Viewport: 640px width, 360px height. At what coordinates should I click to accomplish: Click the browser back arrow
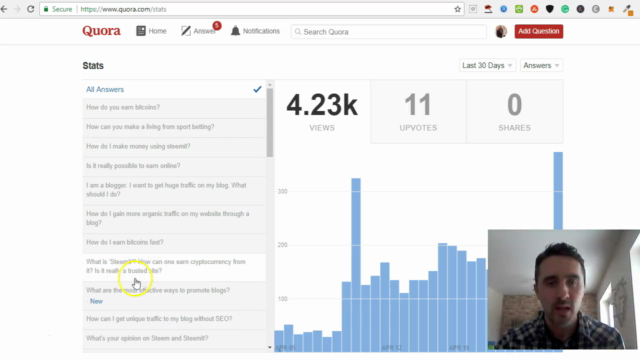click(4, 9)
